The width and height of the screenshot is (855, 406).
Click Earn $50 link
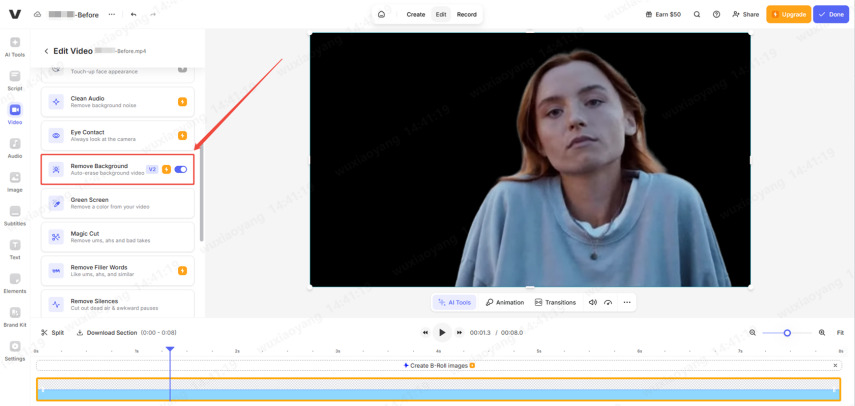(x=663, y=15)
